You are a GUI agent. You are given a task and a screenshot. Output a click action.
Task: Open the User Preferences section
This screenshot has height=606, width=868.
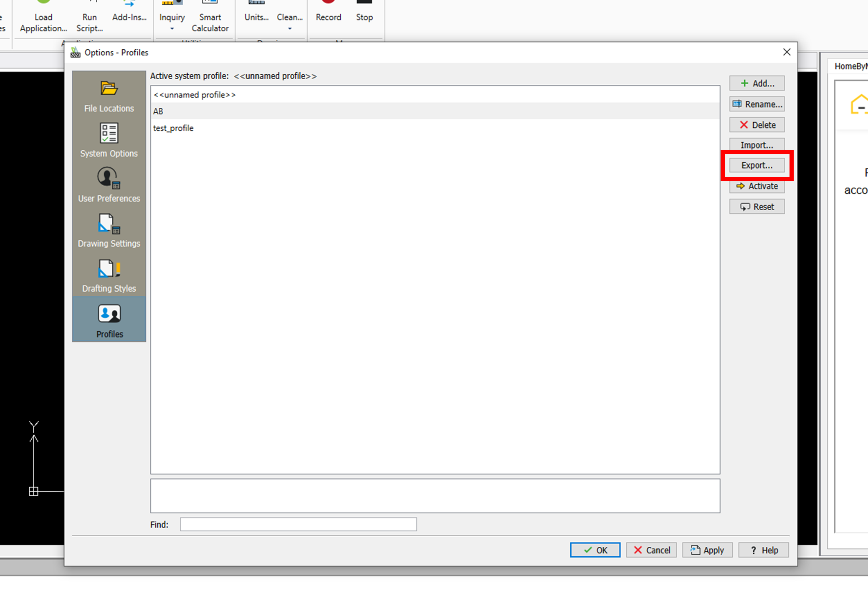pos(109,185)
